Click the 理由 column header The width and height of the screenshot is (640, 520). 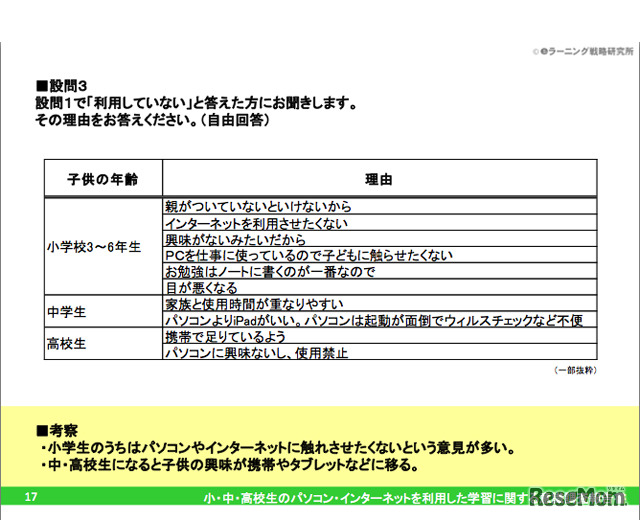(x=379, y=179)
